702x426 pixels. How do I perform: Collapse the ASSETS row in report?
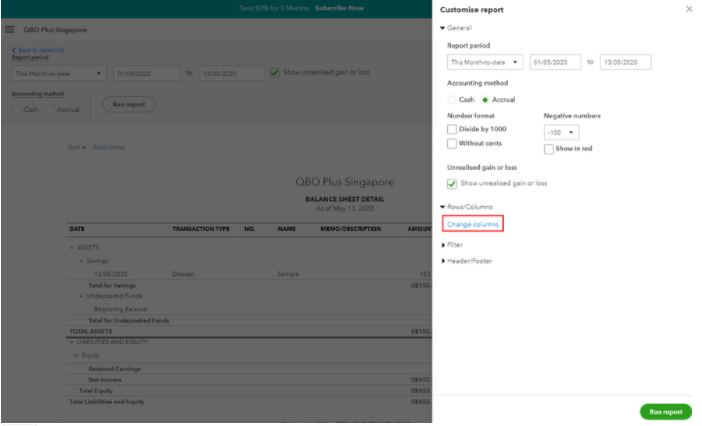pyautogui.click(x=72, y=248)
